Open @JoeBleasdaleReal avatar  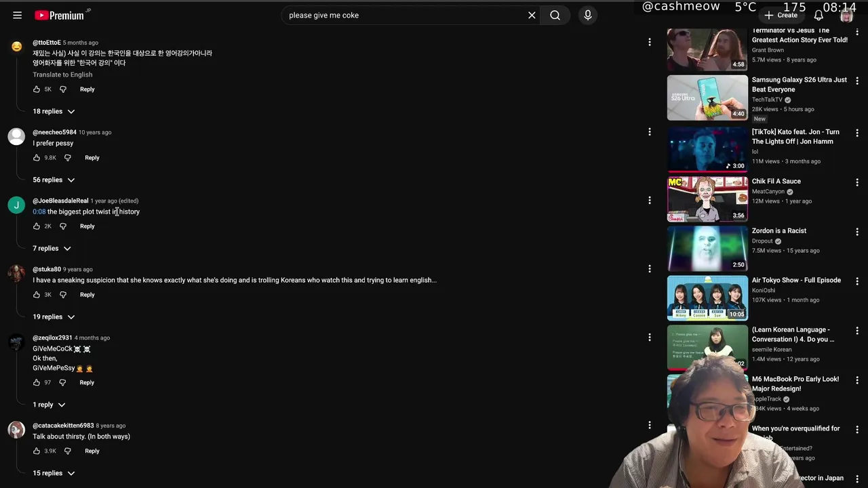[x=16, y=205]
